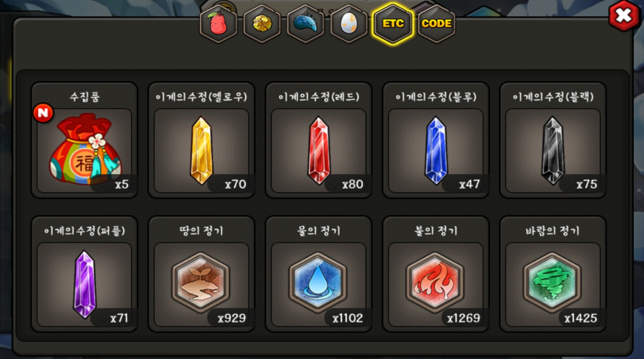This screenshot has width=644, height=359.
Task: Close the inventory with the red X
Action: click(623, 17)
